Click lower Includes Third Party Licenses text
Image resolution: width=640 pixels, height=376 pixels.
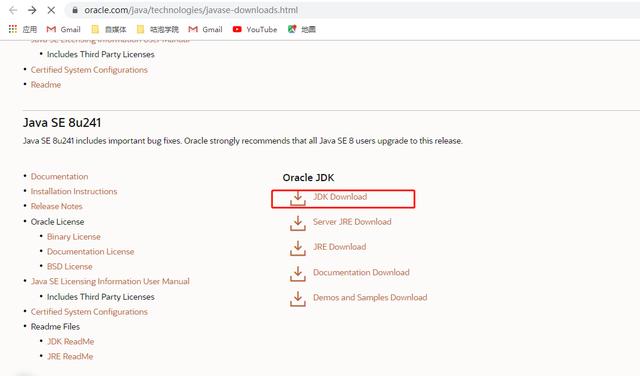pos(101,297)
